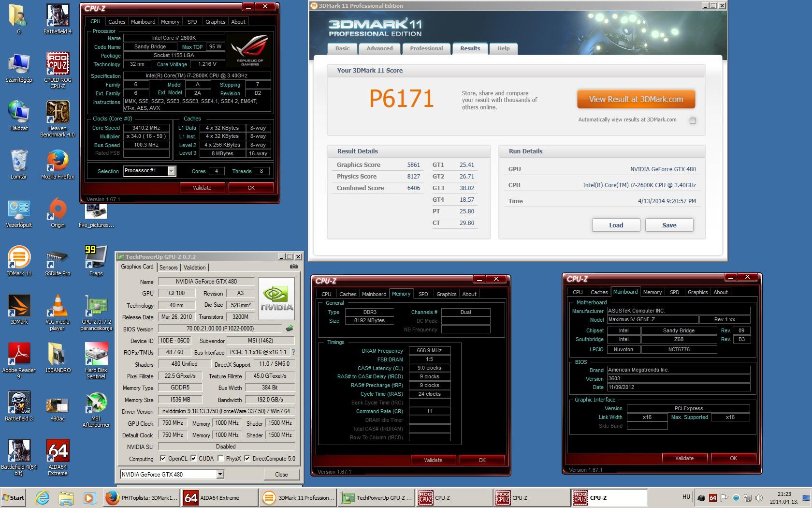Launch the Mozilla Firefox desktop shortcut
This screenshot has height=508, width=812.
point(58,164)
